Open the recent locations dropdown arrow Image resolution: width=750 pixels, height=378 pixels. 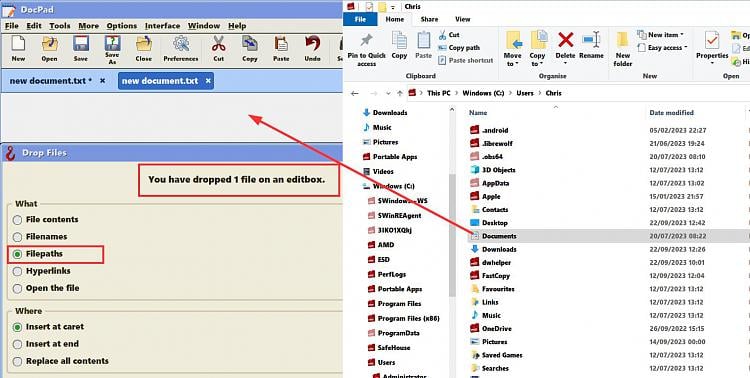tap(388, 93)
